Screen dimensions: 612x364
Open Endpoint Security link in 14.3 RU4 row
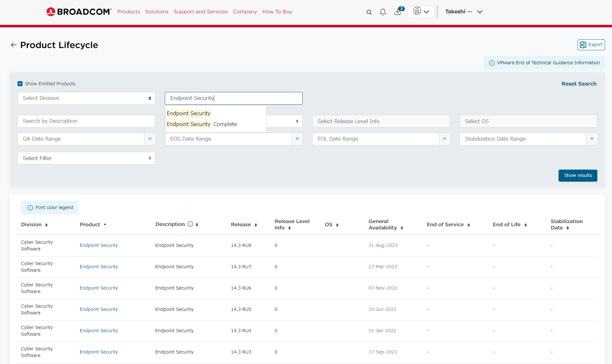(x=99, y=331)
